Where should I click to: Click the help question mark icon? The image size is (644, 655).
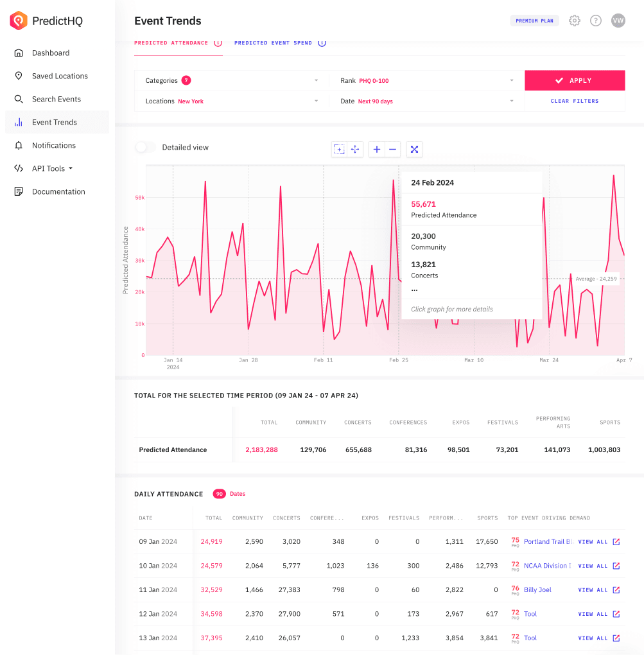(x=596, y=21)
